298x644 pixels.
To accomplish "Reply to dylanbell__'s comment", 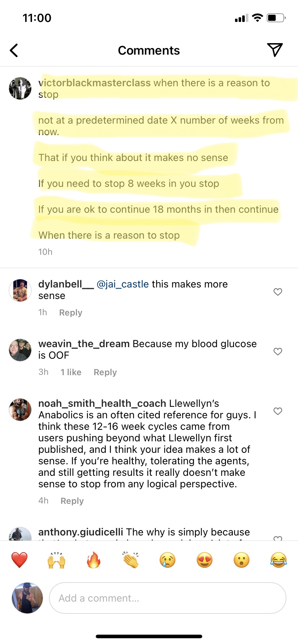I will click(x=71, y=313).
